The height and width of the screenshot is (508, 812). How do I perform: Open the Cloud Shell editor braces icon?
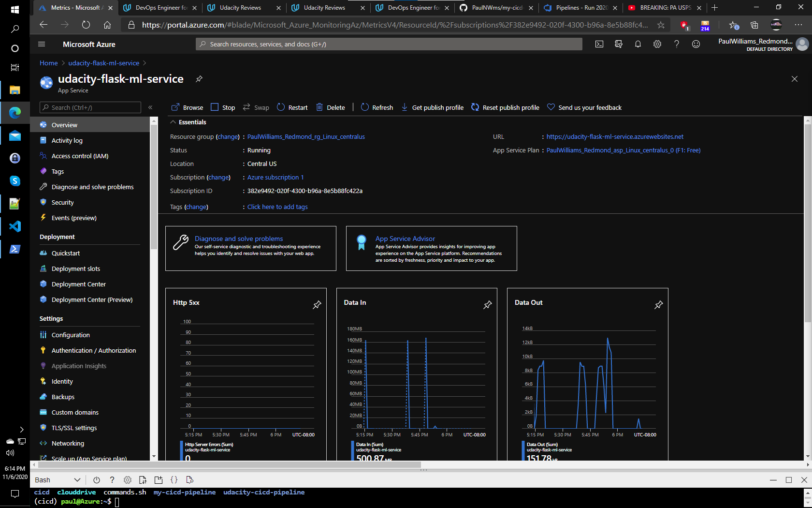click(x=174, y=480)
